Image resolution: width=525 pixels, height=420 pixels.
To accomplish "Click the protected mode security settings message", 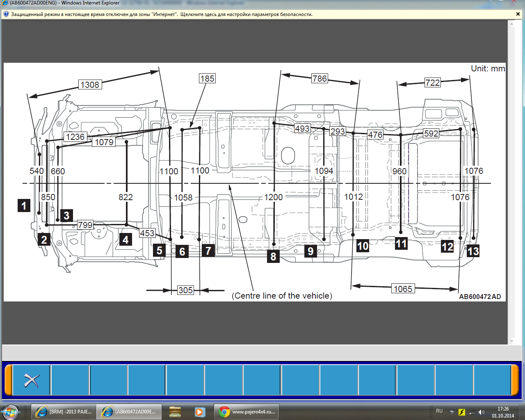I will pos(162,14).
